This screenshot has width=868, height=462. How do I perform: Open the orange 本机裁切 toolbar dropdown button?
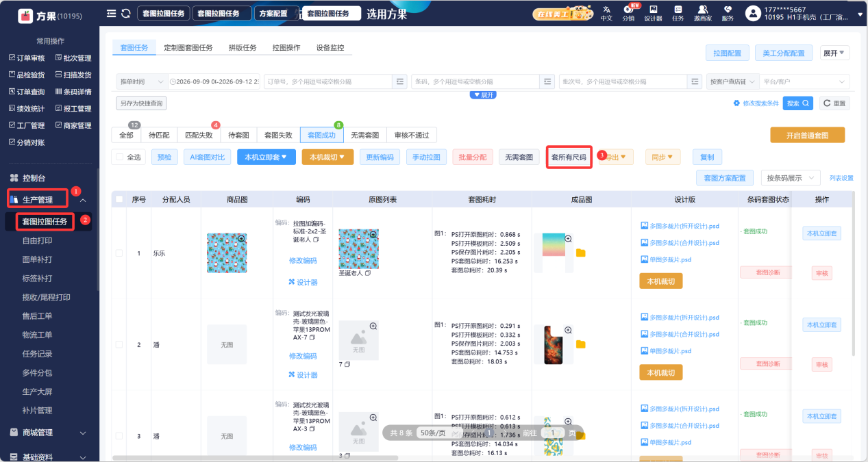point(327,157)
